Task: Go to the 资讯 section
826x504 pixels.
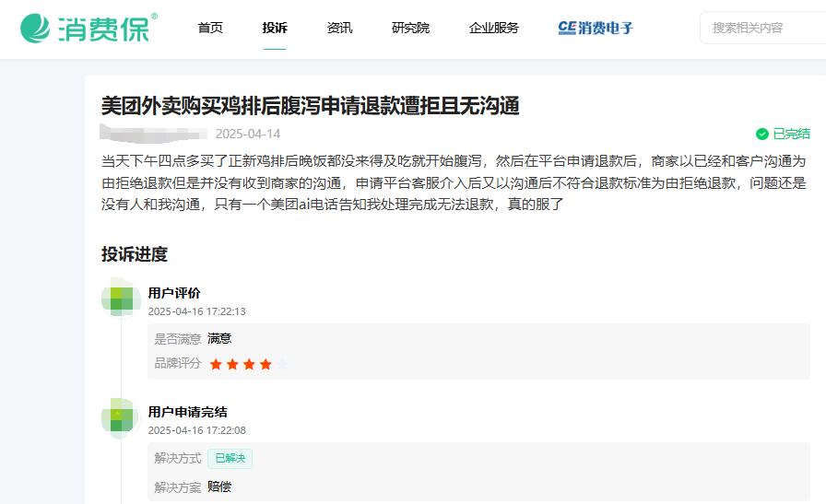Action: [x=340, y=28]
